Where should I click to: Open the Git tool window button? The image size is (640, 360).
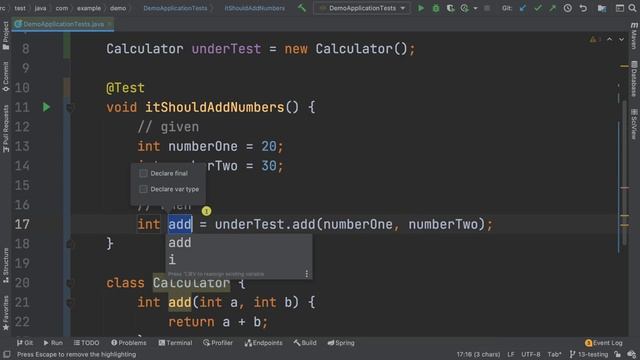24,343
